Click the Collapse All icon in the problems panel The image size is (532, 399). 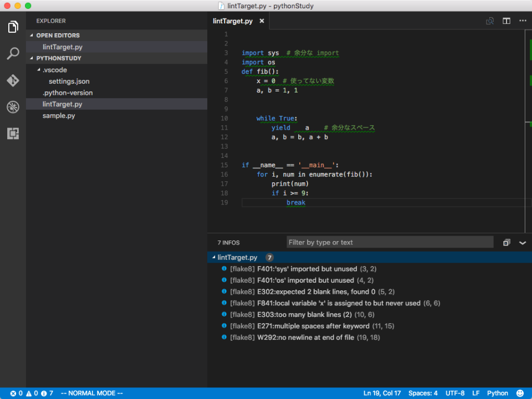506,242
